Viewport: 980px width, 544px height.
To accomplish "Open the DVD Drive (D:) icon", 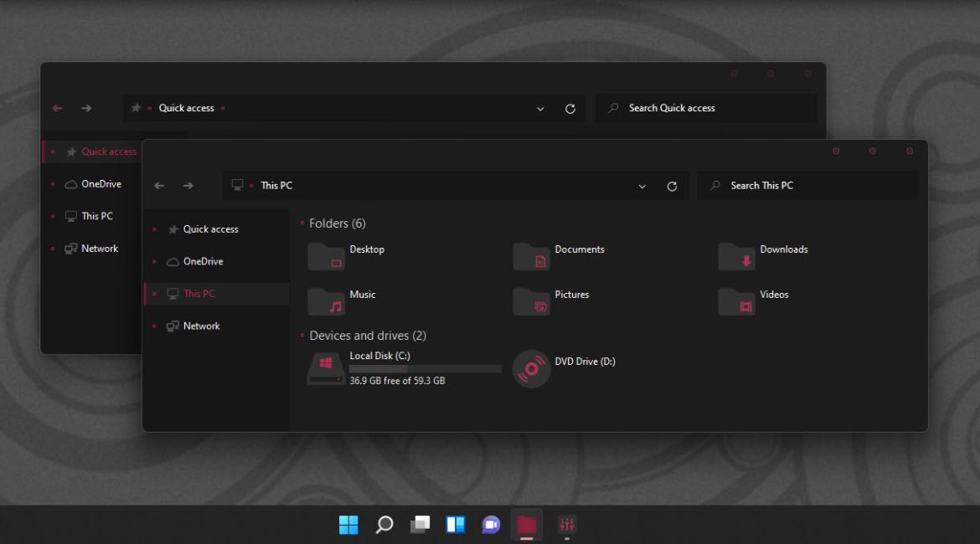I will point(531,368).
